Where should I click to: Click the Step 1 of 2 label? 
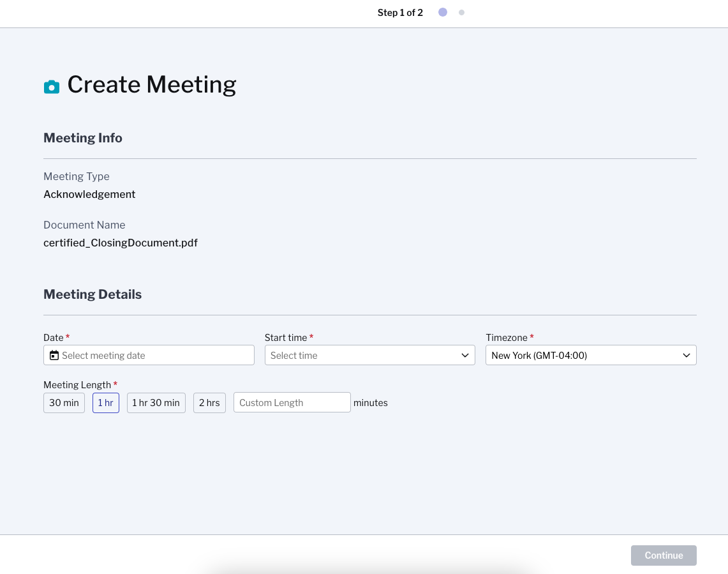(400, 13)
